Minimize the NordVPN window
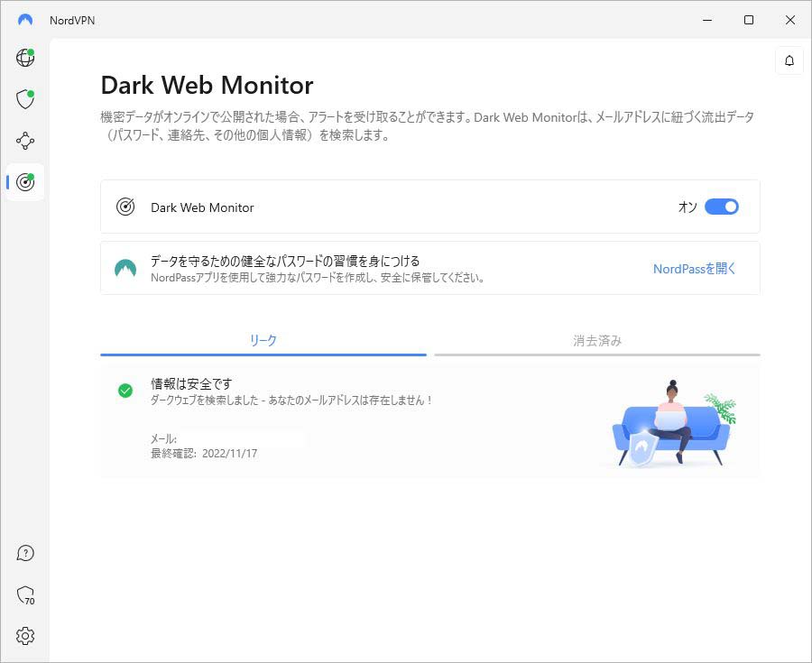Image resolution: width=812 pixels, height=663 pixels. [x=707, y=20]
